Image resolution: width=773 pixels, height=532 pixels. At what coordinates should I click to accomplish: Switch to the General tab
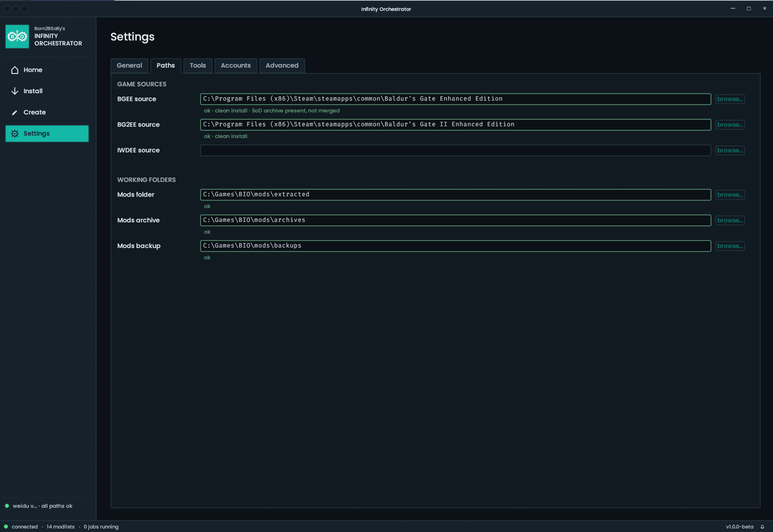pyautogui.click(x=129, y=65)
